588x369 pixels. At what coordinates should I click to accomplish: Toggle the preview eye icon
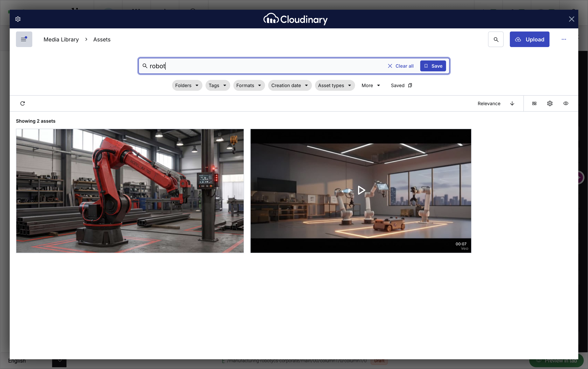566,103
